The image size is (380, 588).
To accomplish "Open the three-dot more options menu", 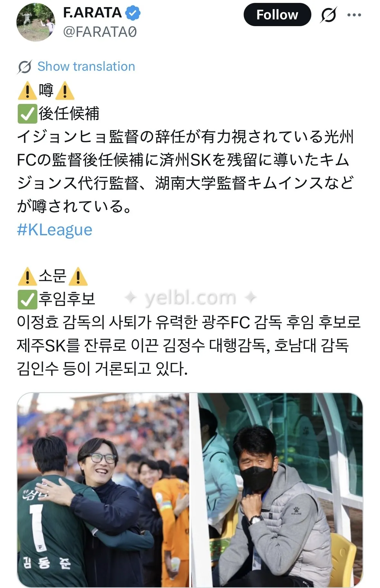I will click(354, 15).
